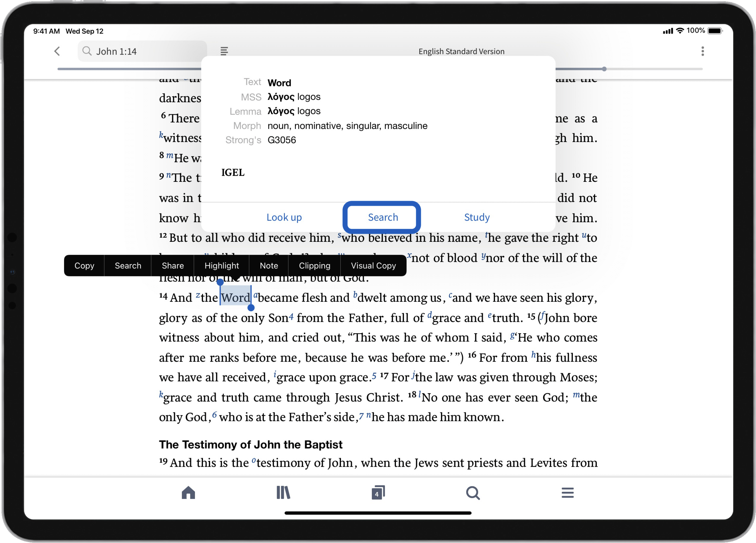Viewport: 756px width, 543px height.
Task: Choose Clipping from the selection menu
Action: click(x=314, y=266)
